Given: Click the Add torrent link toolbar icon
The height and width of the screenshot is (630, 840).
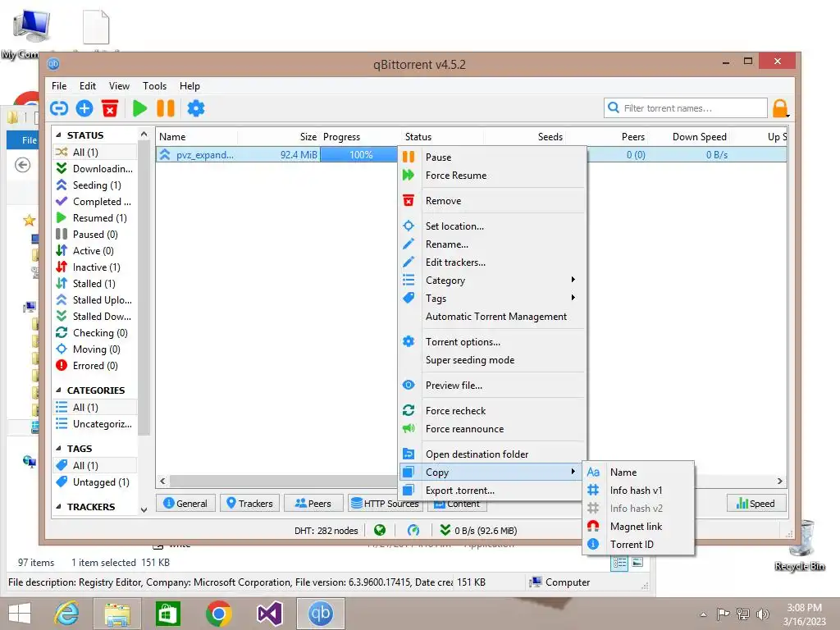Looking at the screenshot, I should pyautogui.click(x=59, y=109).
